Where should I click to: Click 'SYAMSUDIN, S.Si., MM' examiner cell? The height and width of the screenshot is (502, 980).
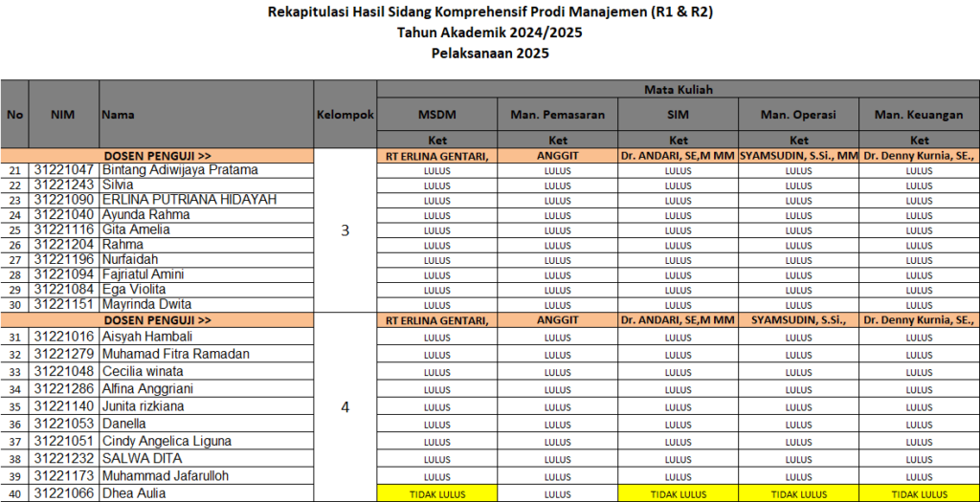click(798, 156)
